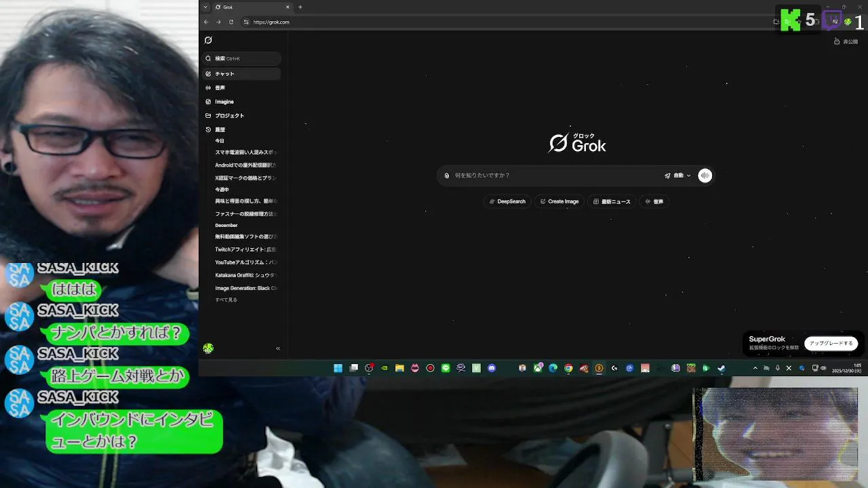This screenshot has height=488, width=868.
Task: Open the history chat X認証マークの価格とプラン
Action: point(246,178)
